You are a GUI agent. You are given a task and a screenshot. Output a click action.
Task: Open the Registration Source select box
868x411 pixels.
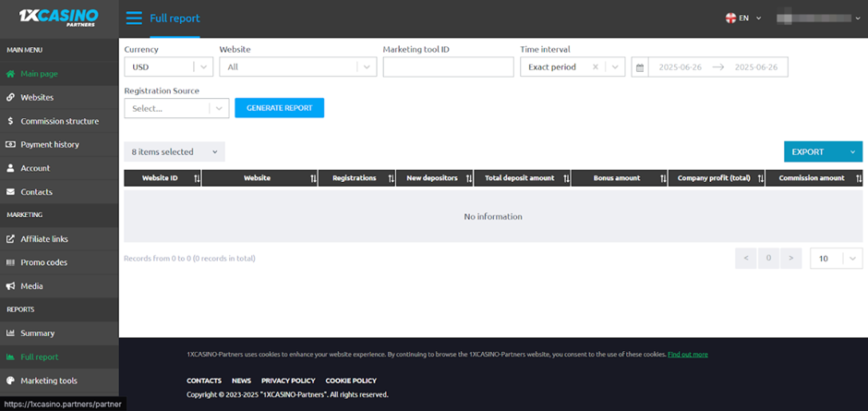(175, 108)
